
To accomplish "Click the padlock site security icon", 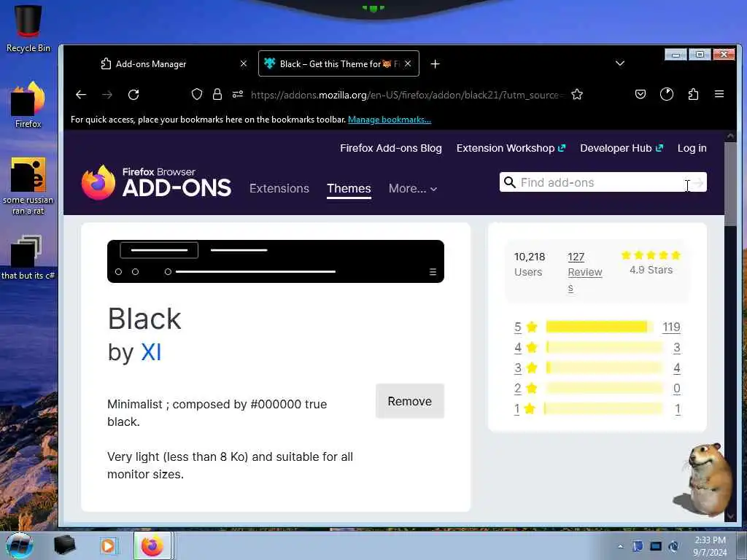I will pyautogui.click(x=217, y=94).
